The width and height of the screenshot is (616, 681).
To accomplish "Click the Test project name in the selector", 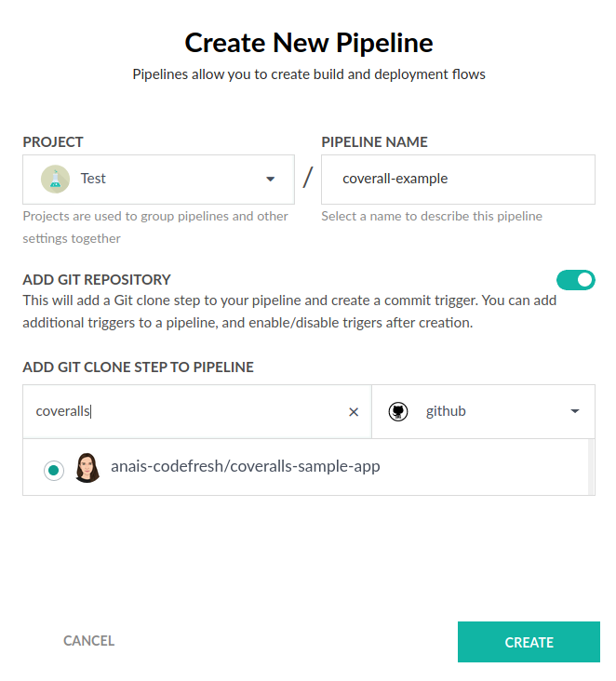I will click(93, 179).
